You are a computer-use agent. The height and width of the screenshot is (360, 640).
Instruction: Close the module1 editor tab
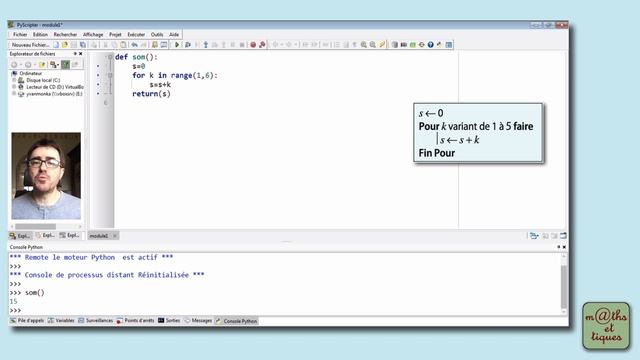115,236
